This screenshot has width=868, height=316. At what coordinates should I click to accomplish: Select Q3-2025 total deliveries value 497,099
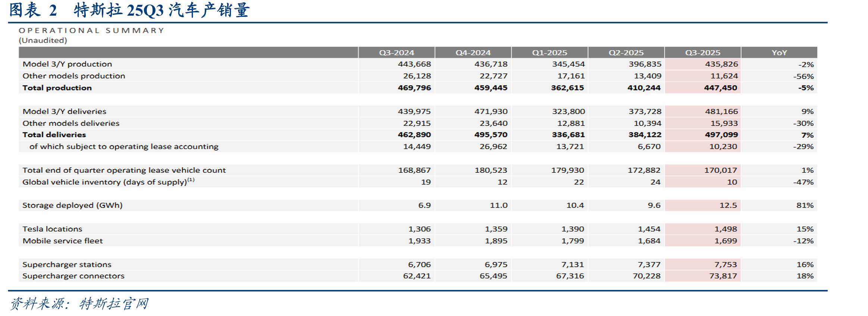(721, 135)
